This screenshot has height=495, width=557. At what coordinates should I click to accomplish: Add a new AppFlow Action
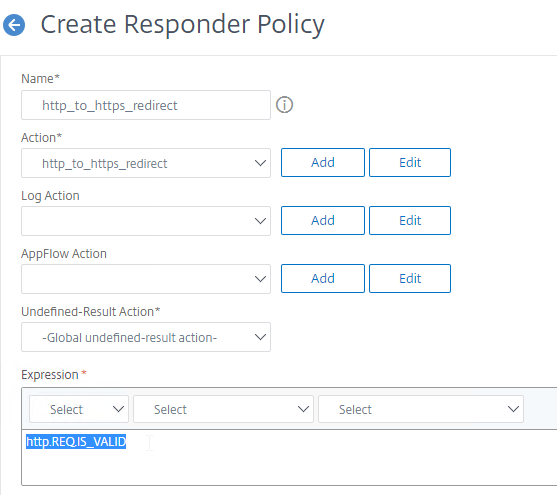[x=323, y=278]
